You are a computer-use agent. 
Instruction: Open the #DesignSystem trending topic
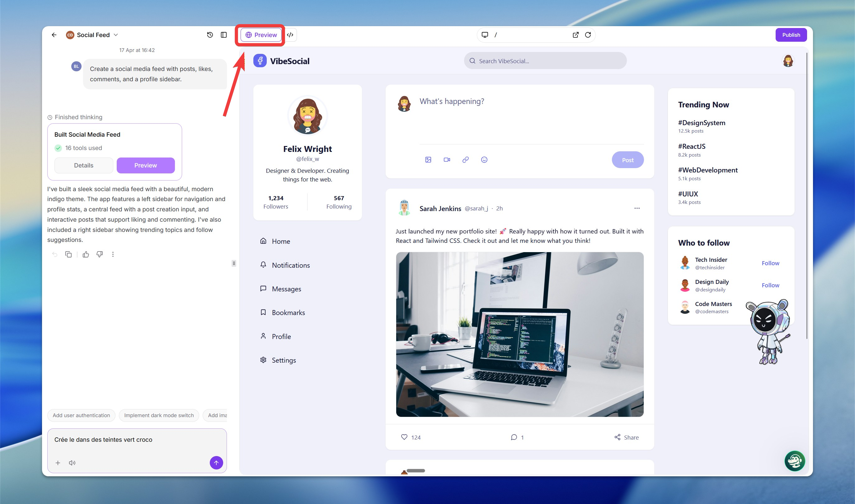702,123
